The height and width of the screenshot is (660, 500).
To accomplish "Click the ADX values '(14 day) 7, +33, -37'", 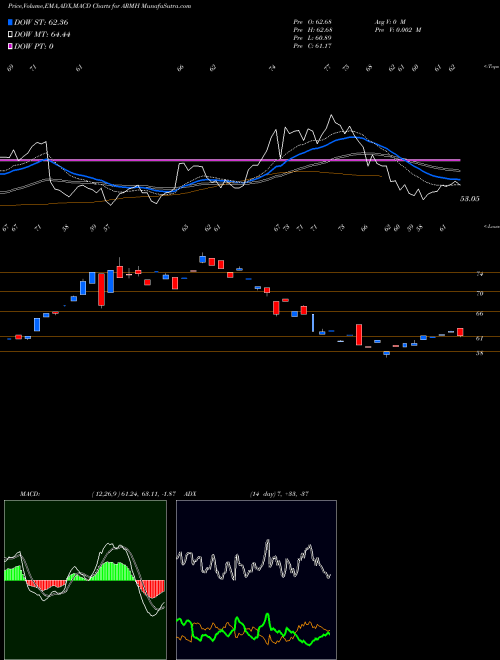I will [x=279, y=493].
